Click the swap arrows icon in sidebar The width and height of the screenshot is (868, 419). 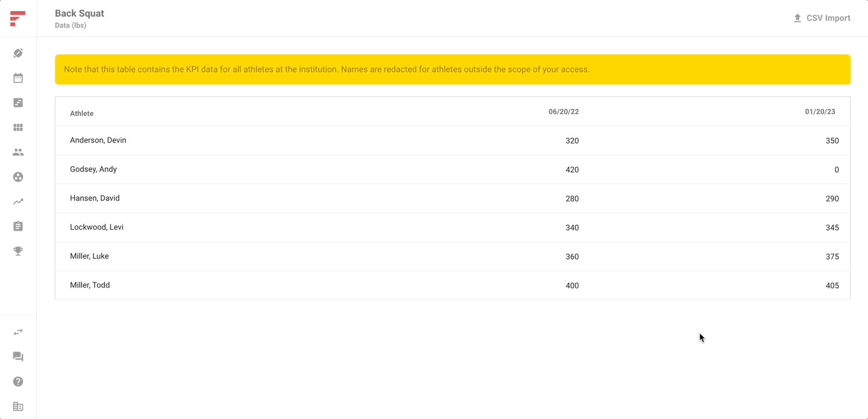[18, 332]
